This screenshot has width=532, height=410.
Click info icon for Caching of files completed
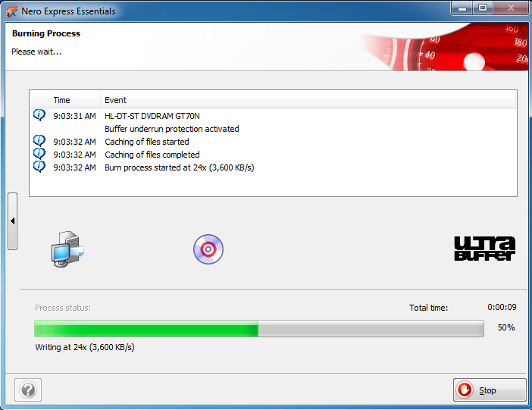pos(39,153)
